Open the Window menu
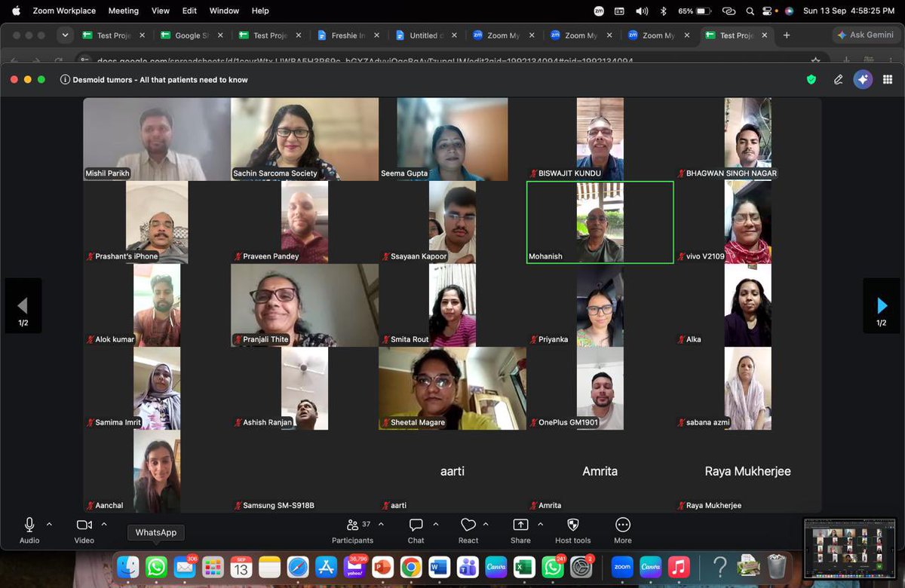This screenshot has height=588, width=905. (224, 11)
